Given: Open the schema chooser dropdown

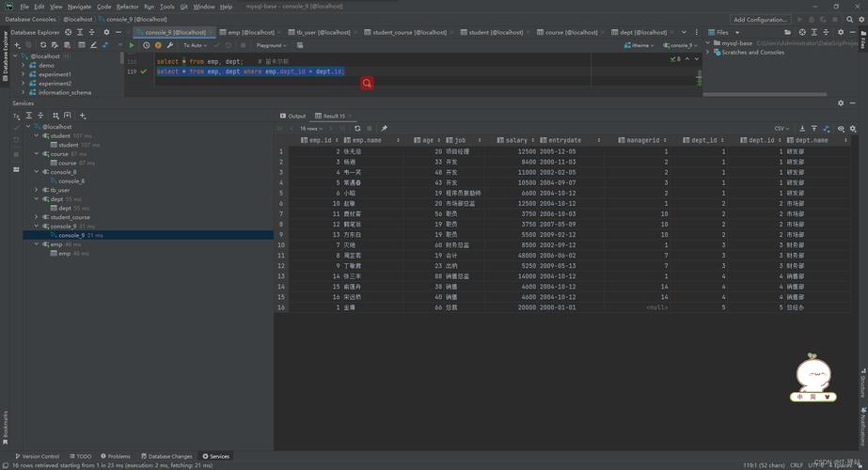Looking at the screenshot, I should 639,45.
